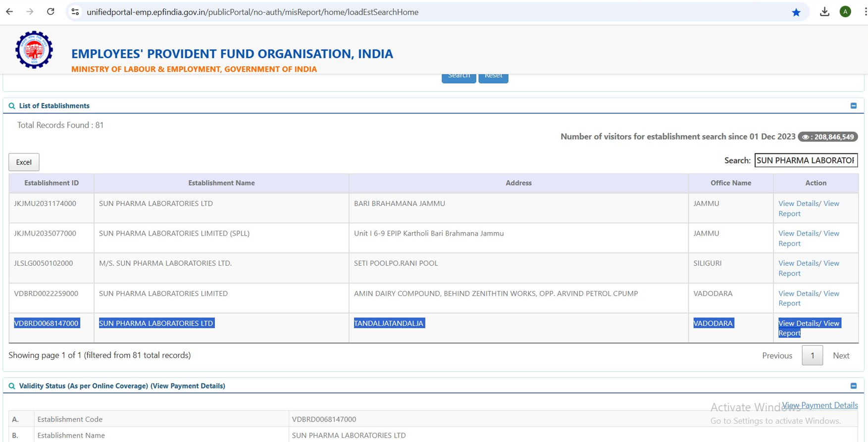
Task: Sort table by Establishment ID column
Action: coord(51,183)
